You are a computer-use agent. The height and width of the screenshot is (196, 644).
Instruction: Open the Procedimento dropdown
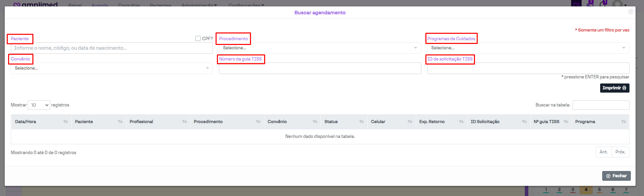(x=319, y=48)
